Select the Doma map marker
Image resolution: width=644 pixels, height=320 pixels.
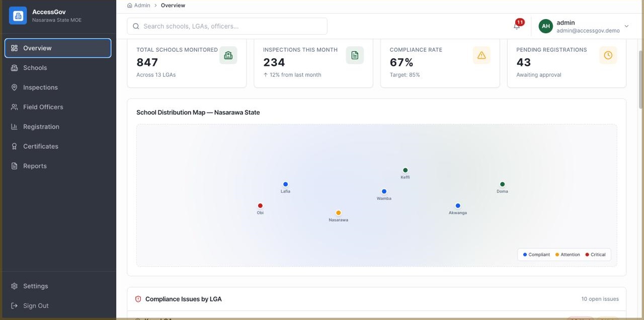[502, 184]
